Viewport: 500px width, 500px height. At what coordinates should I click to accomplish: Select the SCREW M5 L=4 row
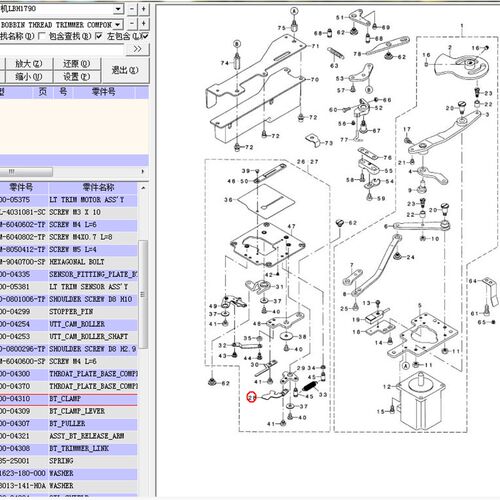click(x=68, y=249)
